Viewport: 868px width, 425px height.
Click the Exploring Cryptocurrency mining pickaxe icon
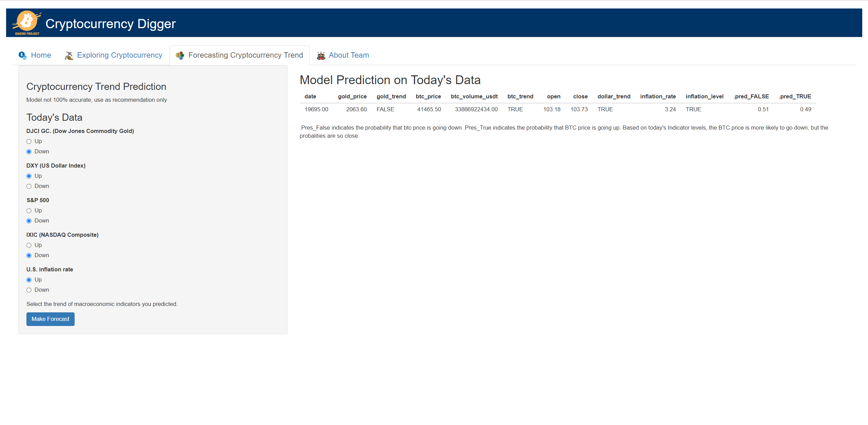click(69, 55)
